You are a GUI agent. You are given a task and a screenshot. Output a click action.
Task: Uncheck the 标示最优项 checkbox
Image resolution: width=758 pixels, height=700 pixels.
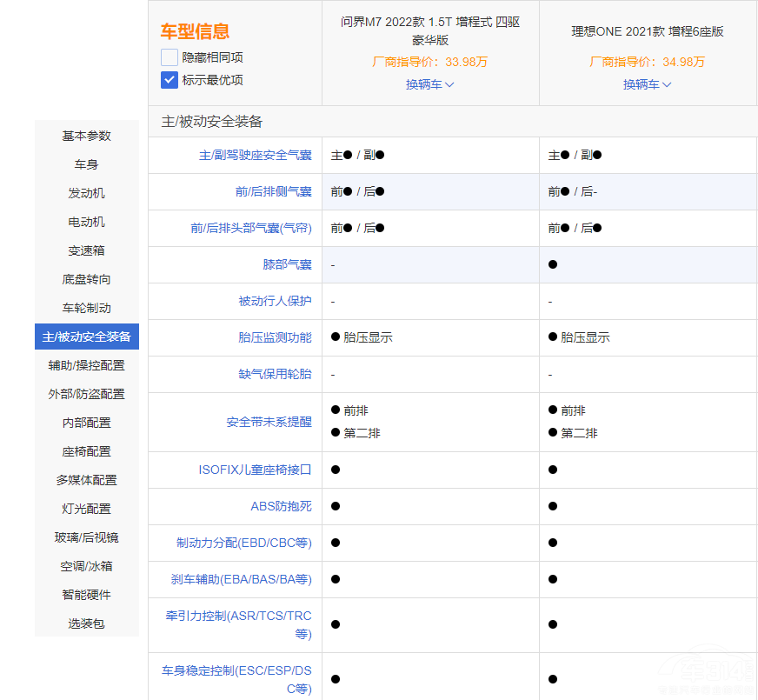tap(170, 80)
